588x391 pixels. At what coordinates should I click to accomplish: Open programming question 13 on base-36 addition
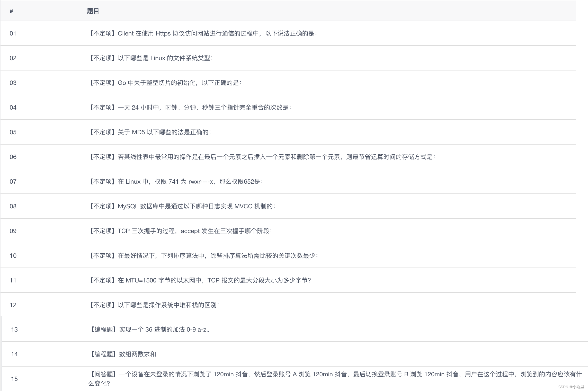pos(151,330)
